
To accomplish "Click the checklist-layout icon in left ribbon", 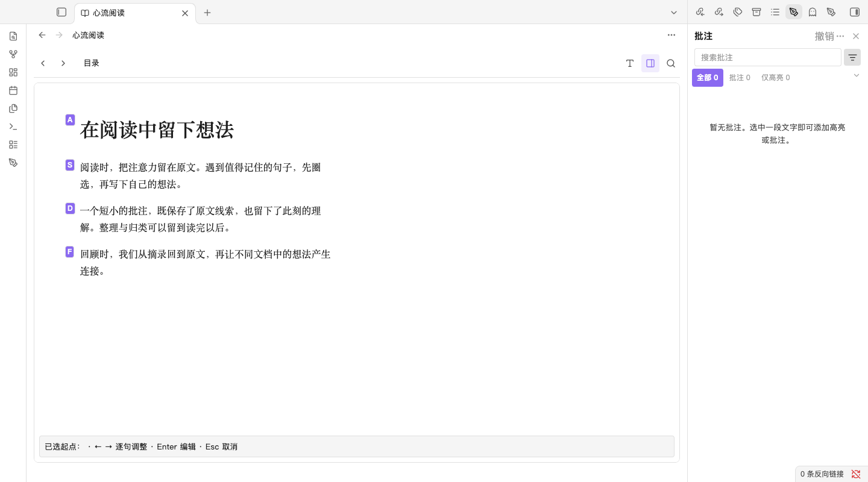I will pyautogui.click(x=13, y=145).
